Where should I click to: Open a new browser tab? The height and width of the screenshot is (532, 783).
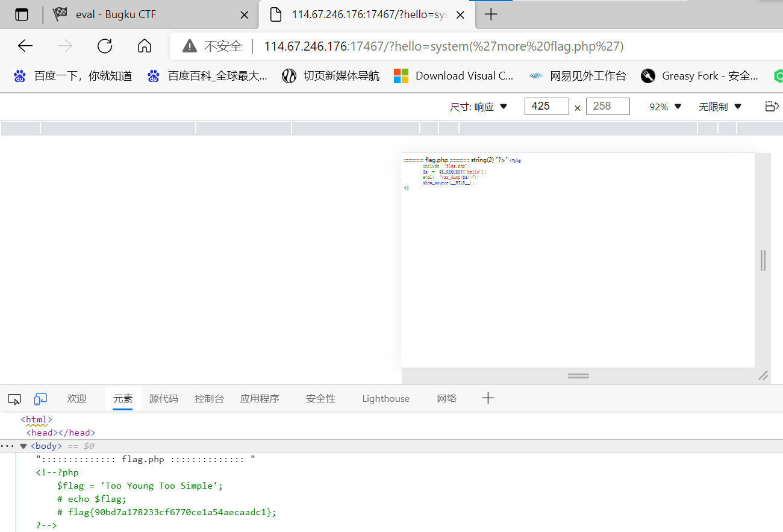tap(491, 14)
